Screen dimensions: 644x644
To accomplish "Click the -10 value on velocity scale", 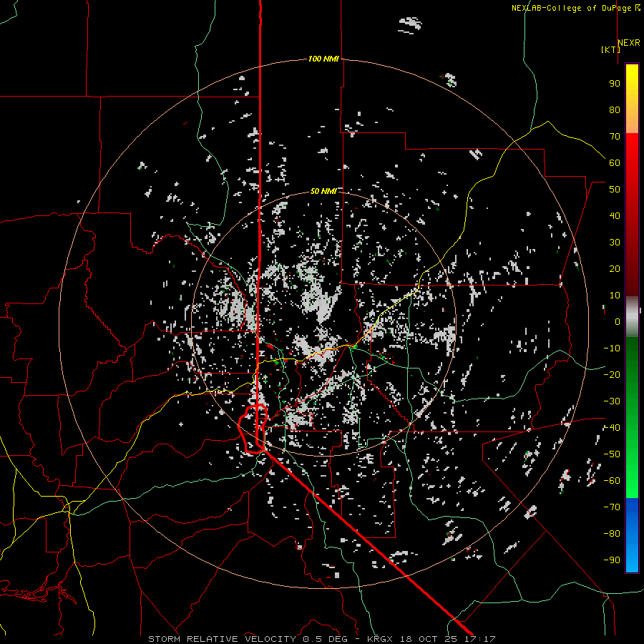I will point(612,348).
